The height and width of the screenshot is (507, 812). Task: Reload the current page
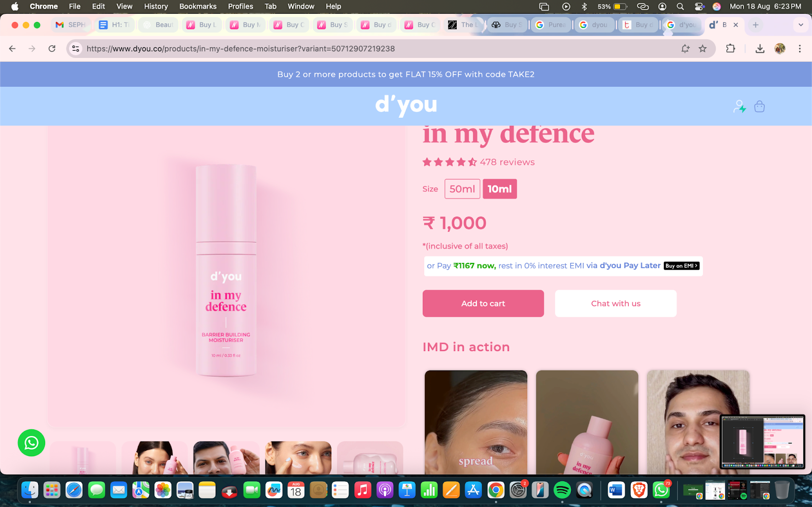coord(52,49)
